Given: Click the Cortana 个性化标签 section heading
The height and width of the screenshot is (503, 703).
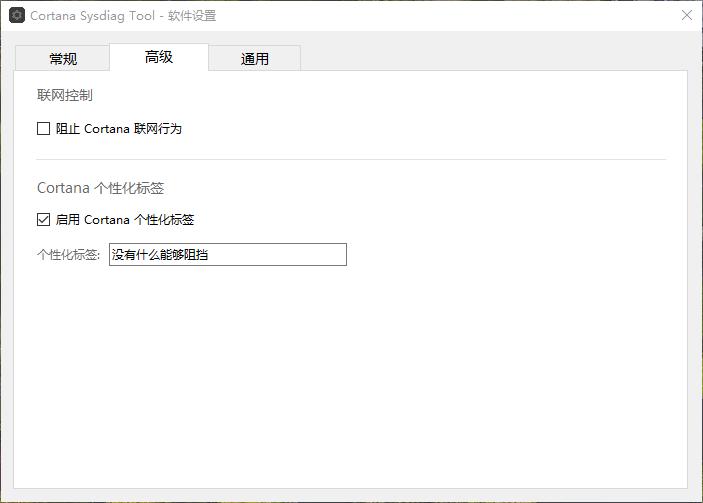Looking at the screenshot, I should pyautogui.click(x=100, y=188).
